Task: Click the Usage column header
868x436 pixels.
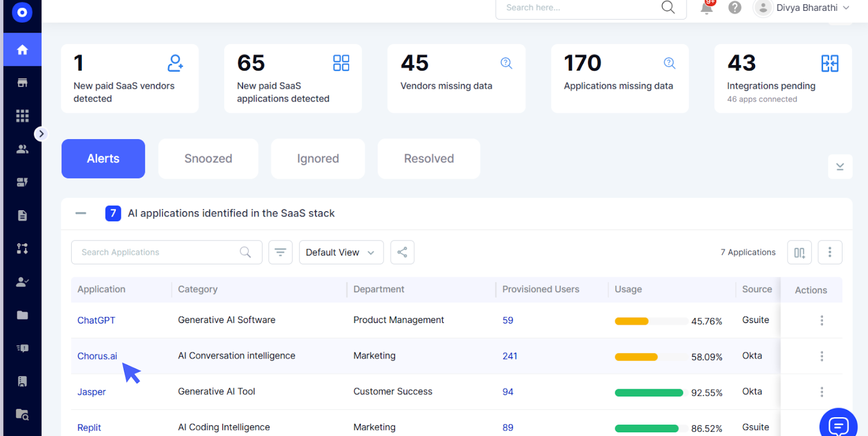Action: pos(628,289)
